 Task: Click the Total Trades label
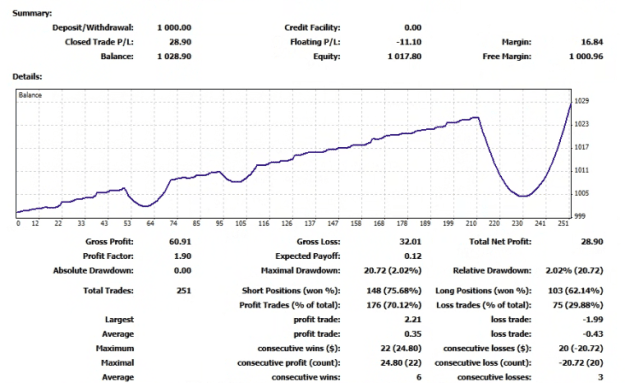pyautogui.click(x=108, y=291)
